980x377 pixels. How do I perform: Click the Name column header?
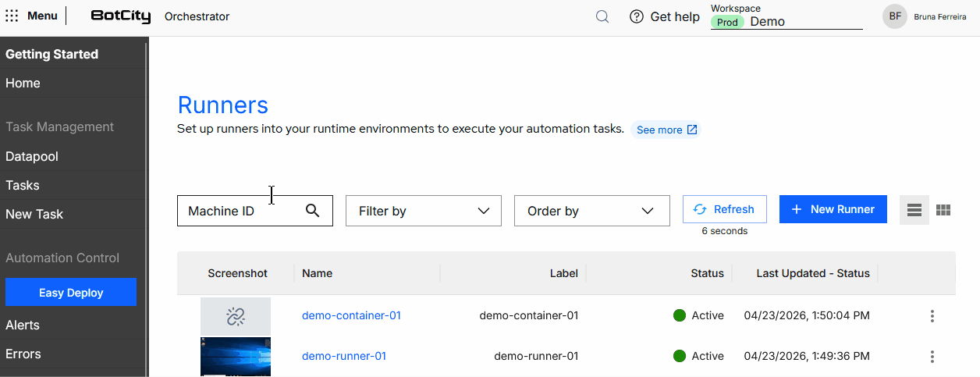click(x=318, y=274)
